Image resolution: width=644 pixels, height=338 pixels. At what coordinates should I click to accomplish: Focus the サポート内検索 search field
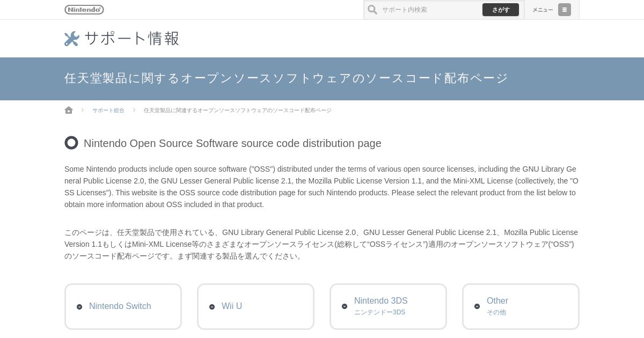click(x=430, y=10)
